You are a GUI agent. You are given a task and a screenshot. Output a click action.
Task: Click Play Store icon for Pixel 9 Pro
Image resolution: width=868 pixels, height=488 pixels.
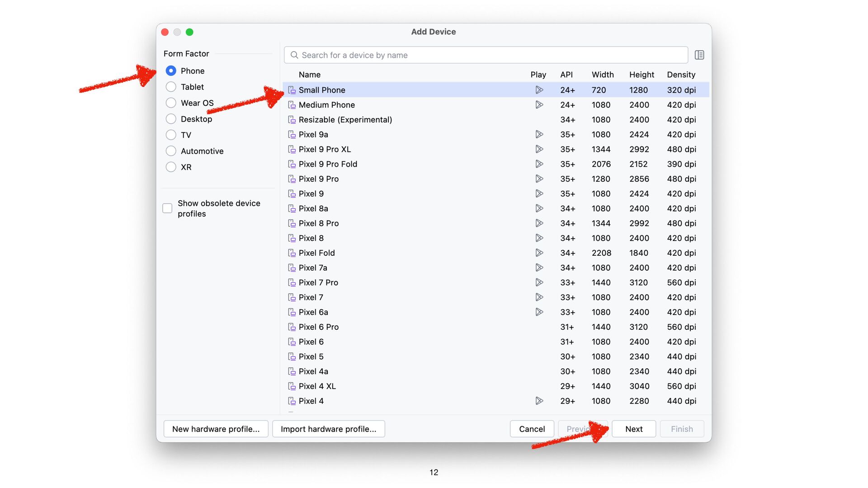(x=539, y=179)
